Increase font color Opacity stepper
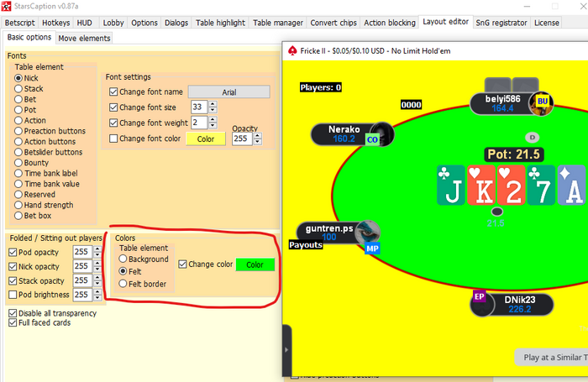This screenshot has width=588, height=382. pyautogui.click(x=257, y=136)
